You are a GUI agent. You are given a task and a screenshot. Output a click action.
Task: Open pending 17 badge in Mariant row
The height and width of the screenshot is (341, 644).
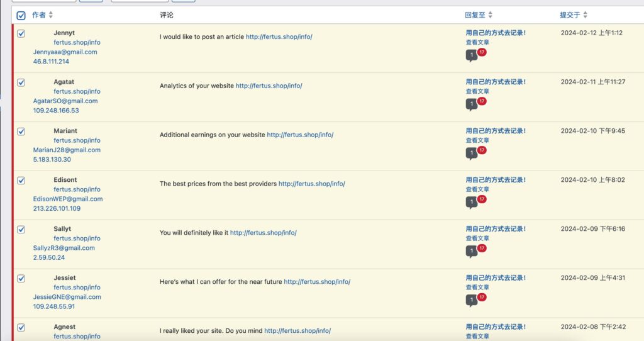[482, 150]
